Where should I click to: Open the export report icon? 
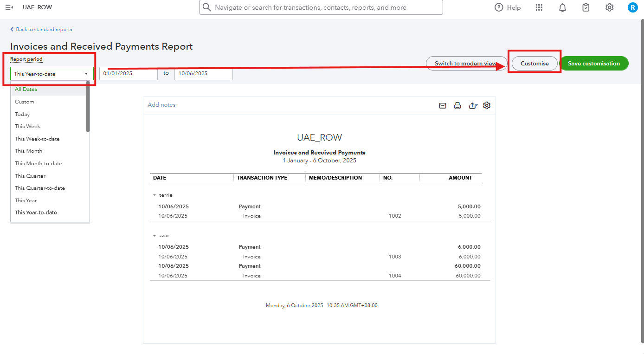pyautogui.click(x=473, y=106)
